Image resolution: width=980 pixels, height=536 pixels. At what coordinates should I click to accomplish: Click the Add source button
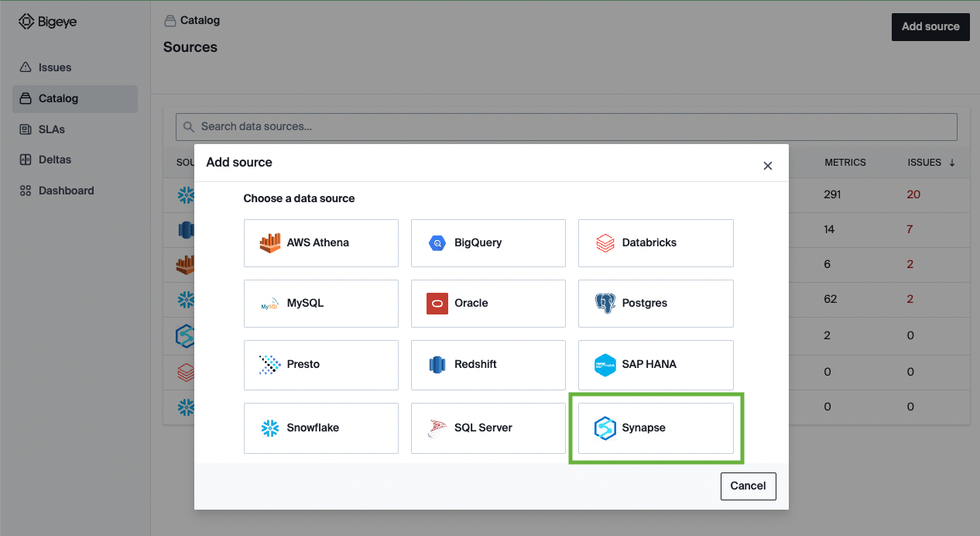(x=930, y=26)
